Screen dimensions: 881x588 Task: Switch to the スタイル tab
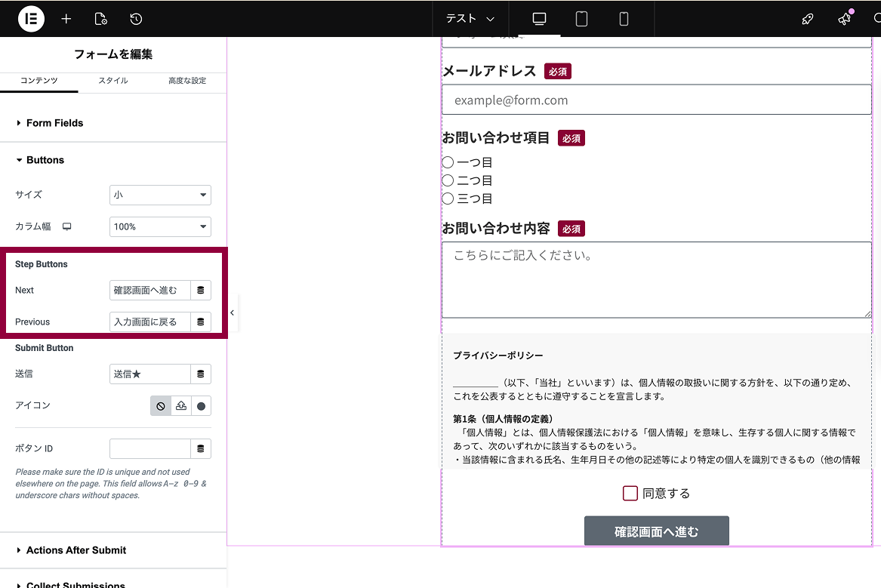click(112, 80)
